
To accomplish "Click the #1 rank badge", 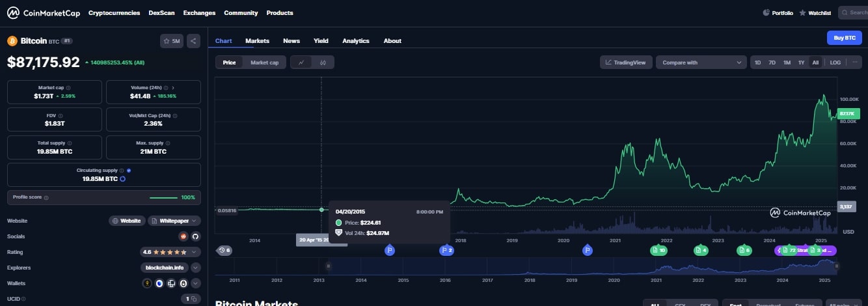I will pyautogui.click(x=68, y=41).
